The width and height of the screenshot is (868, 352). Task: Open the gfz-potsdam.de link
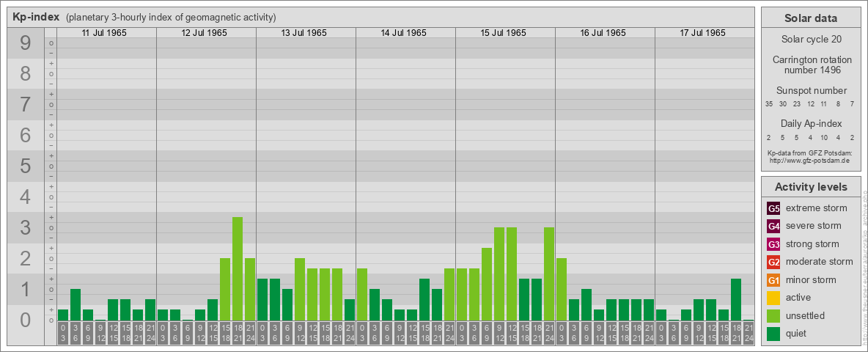click(809, 160)
